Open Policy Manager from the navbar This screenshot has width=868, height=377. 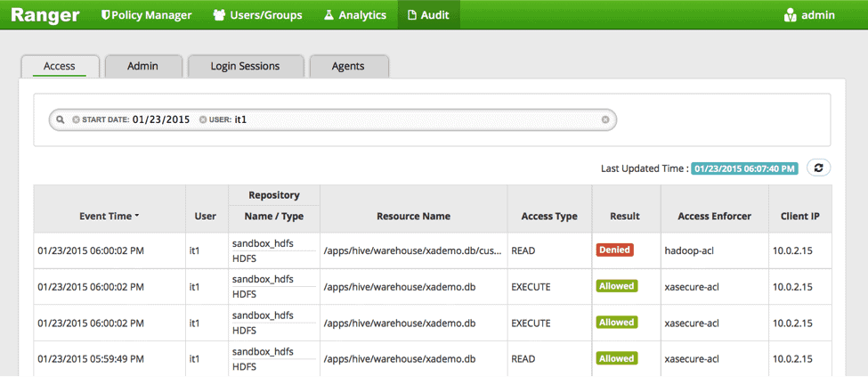coord(146,15)
